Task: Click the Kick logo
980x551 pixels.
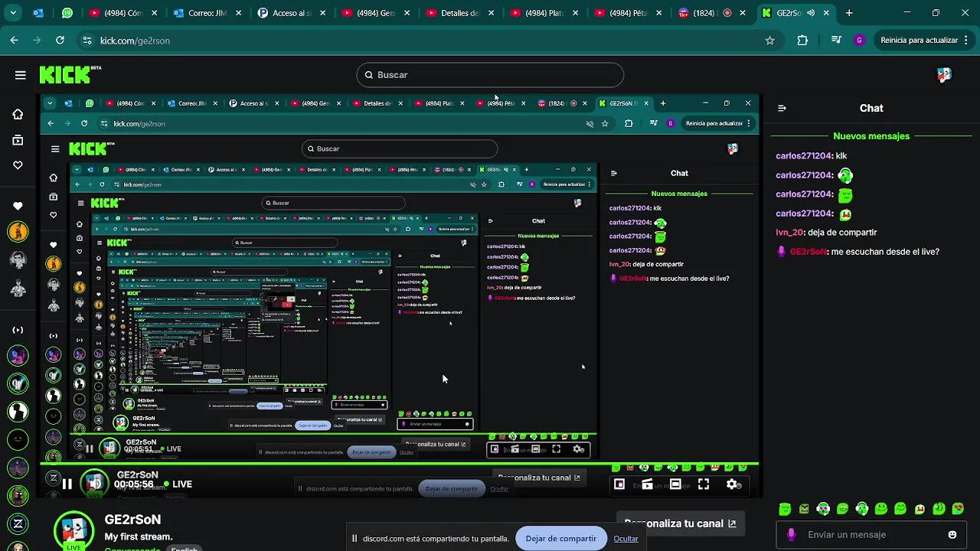Action: coord(70,74)
